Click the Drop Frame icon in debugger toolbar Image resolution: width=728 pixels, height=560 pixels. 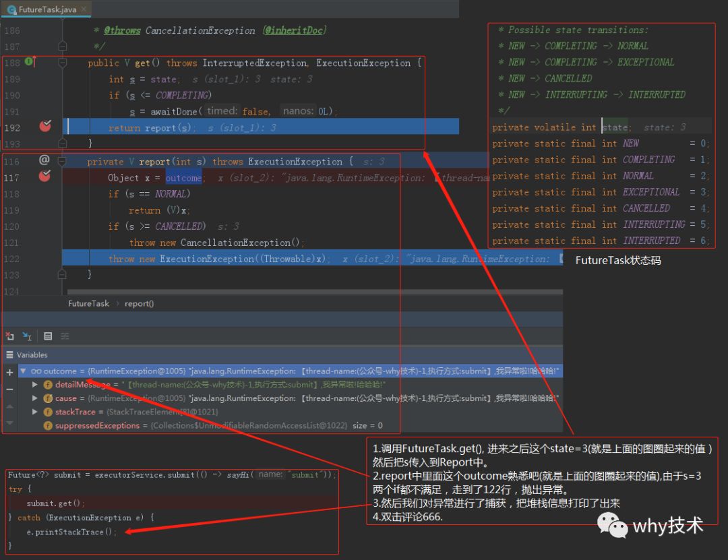coord(9,336)
